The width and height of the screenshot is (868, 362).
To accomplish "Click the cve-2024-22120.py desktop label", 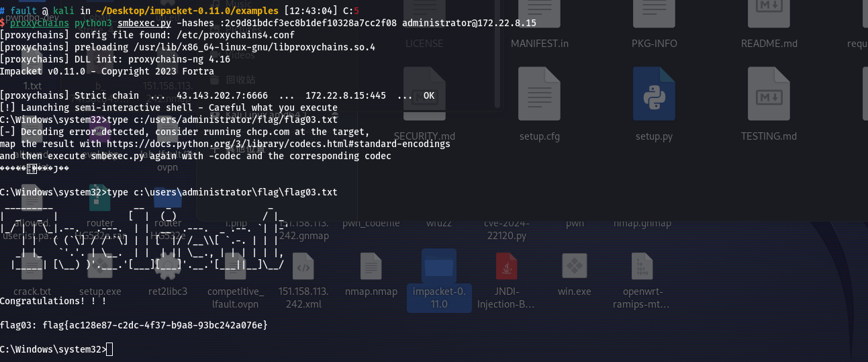I will point(507,229).
